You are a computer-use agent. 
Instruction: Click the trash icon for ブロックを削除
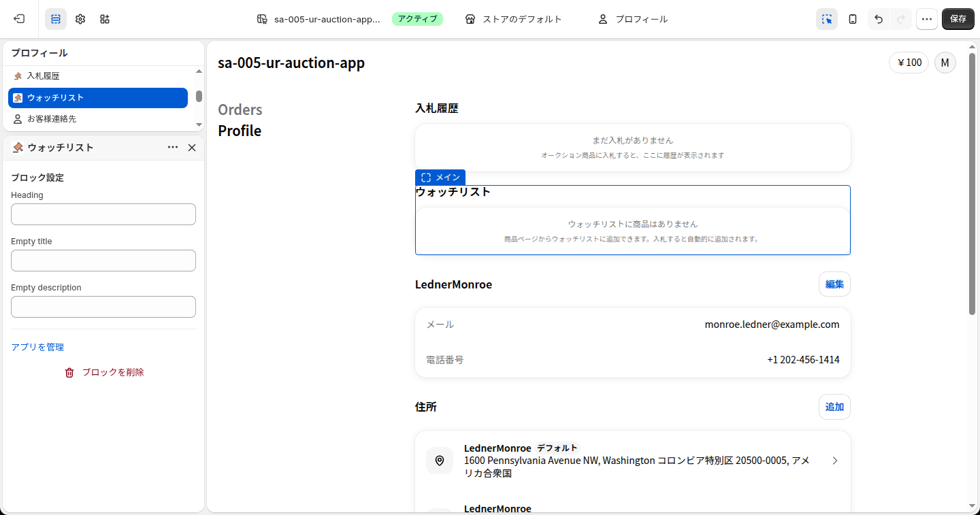click(69, 373)
